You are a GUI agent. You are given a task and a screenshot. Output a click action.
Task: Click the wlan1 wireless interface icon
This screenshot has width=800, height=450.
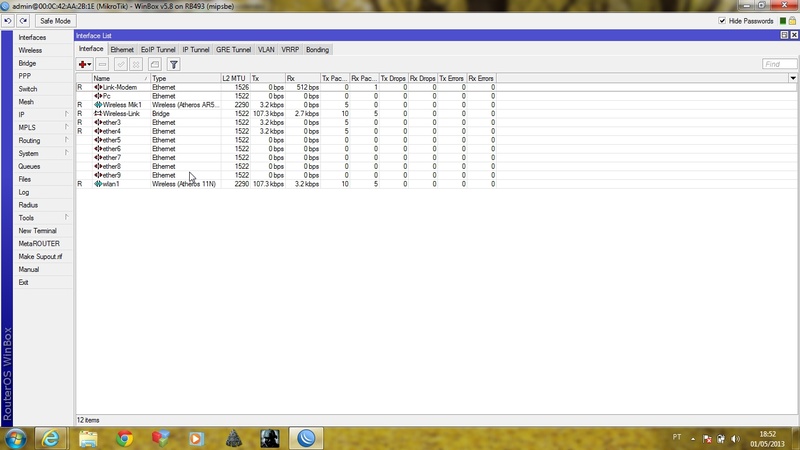coord(98,184)
